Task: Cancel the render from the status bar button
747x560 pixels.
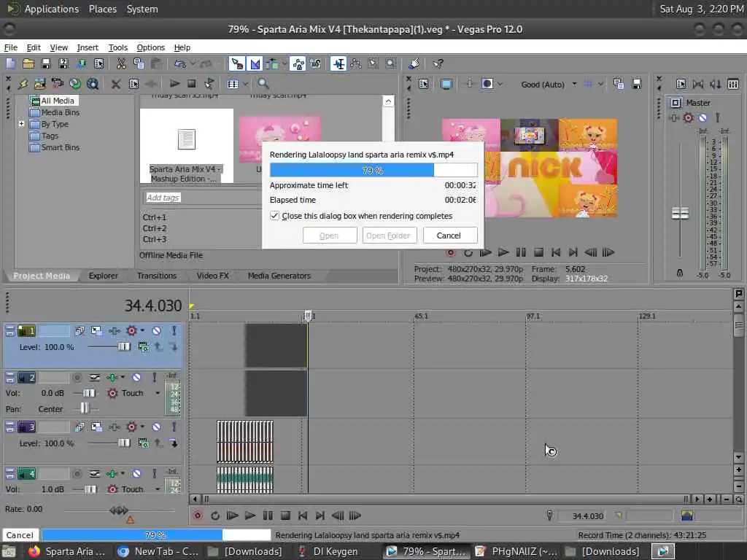Action: tap(20, 534)
